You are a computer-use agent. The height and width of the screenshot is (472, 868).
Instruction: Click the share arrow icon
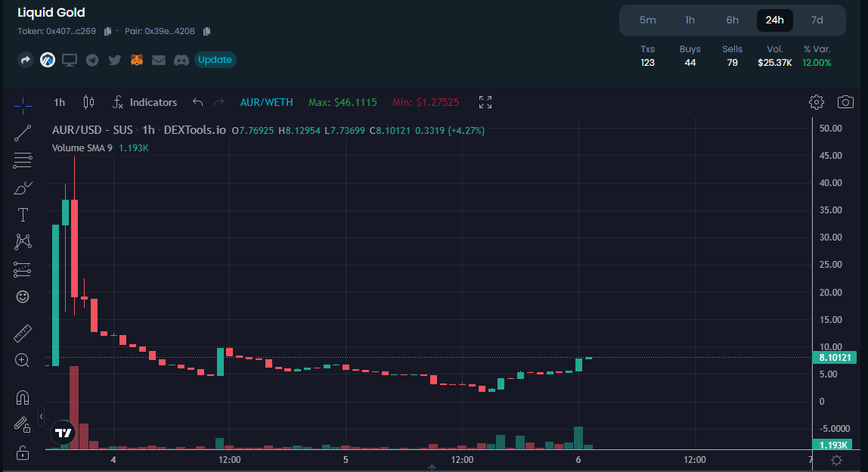26,60
